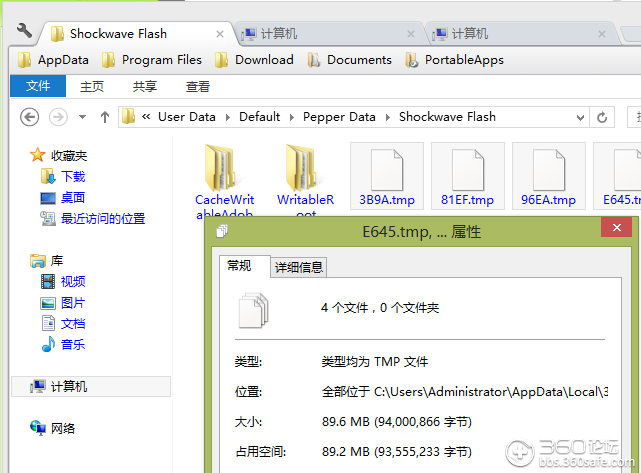This screenshot has height=473, width=641.
Task: Open the PortableApps bookmark folder
Action: point(454,60)
